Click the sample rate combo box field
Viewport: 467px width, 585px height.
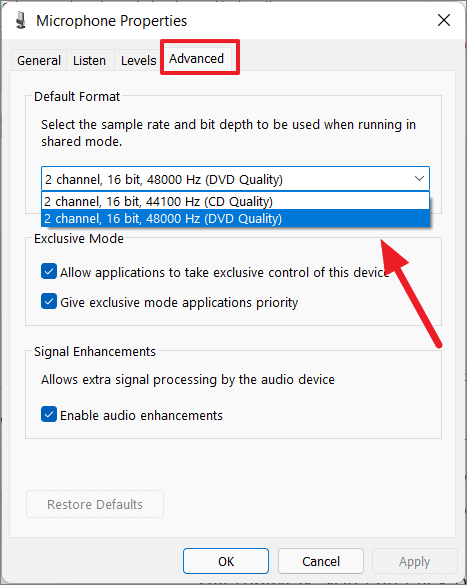pos(235,179)
